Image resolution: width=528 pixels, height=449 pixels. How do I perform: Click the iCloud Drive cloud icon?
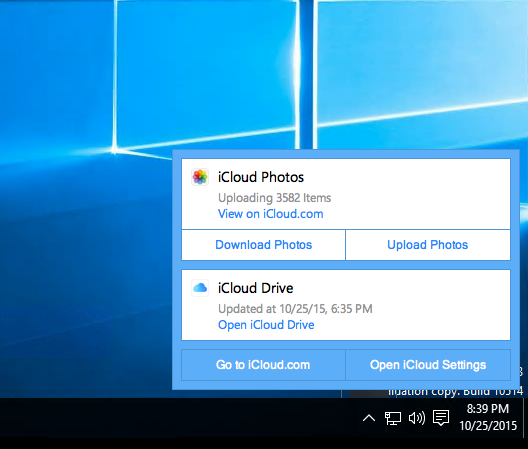(200, 288)
